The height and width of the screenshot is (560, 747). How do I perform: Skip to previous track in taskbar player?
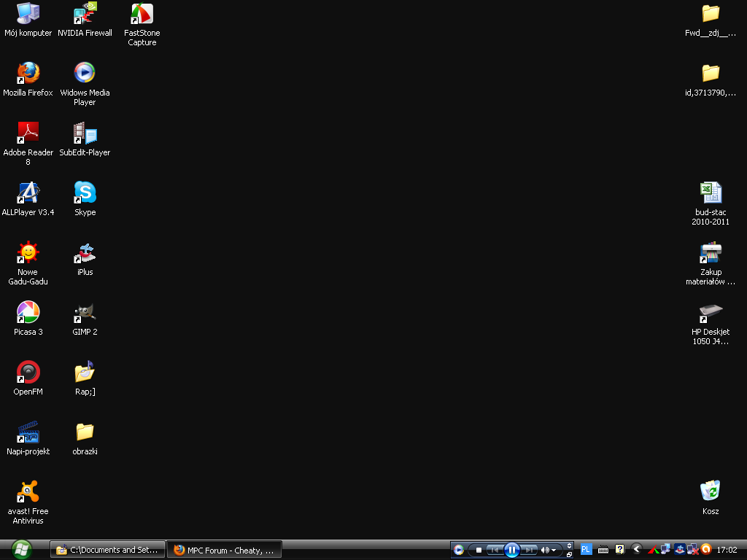(x=495, y=550)
